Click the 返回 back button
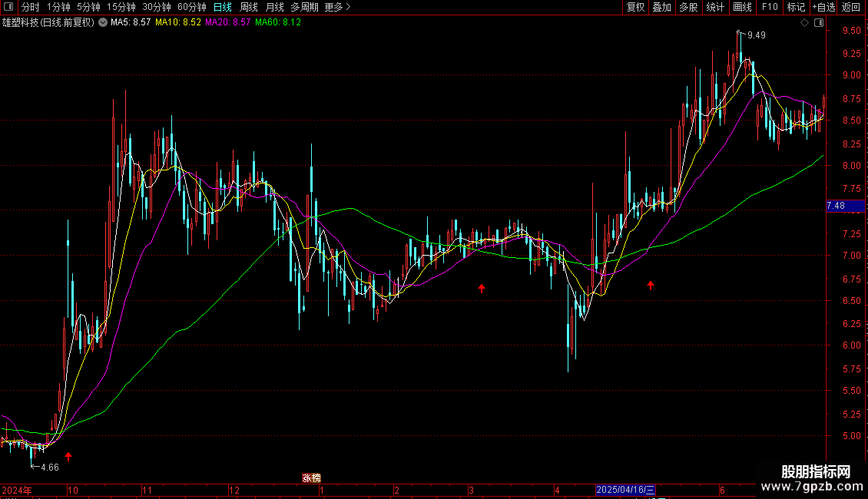The height and width of the screenshot is (499, 868). pos(851,7)
